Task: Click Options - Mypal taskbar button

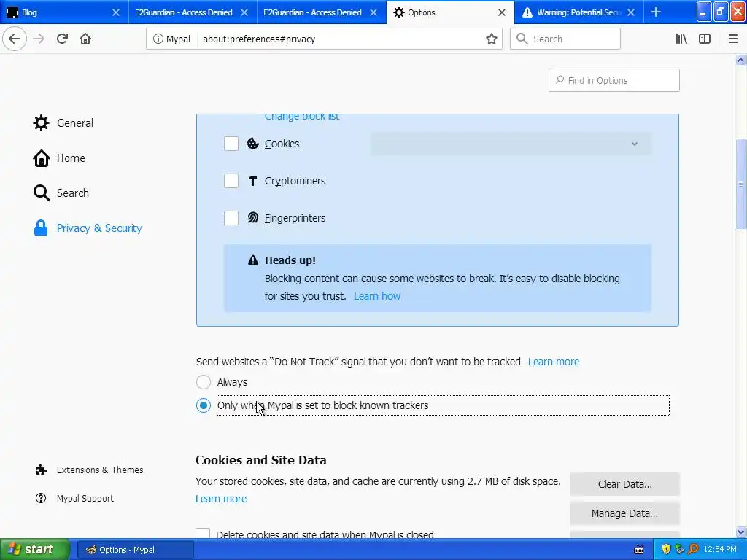Action: [x=135, y=550]
